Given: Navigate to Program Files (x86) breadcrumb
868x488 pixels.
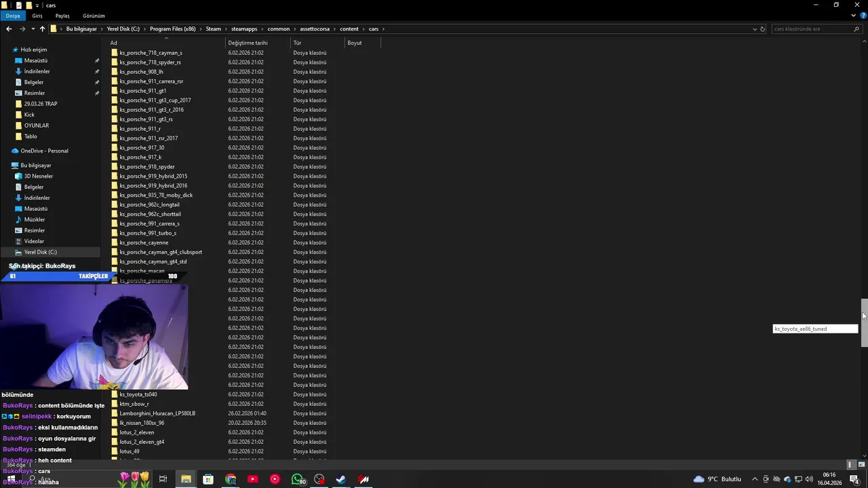Looking at the screenshot, I should click(x=173, y=29).
